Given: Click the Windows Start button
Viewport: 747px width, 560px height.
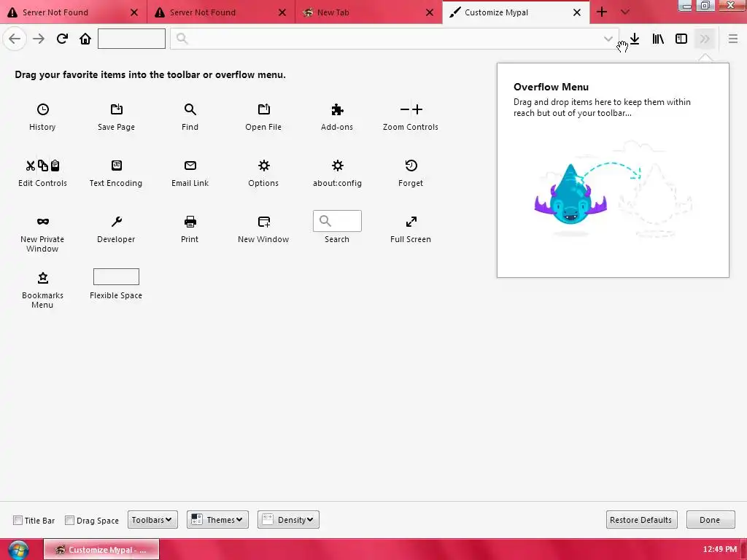Looking at the screenshot, I should coord(18,550).
